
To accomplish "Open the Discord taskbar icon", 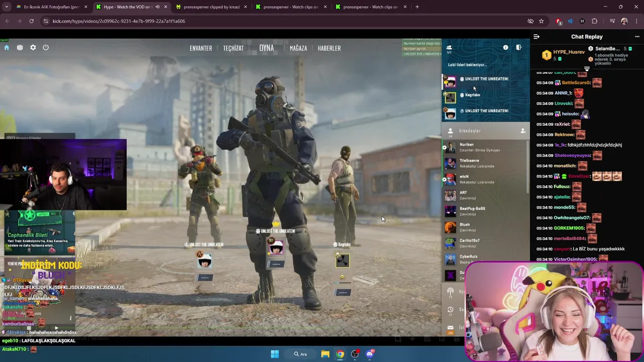I will pyautogui.click(x=370, y=354).
